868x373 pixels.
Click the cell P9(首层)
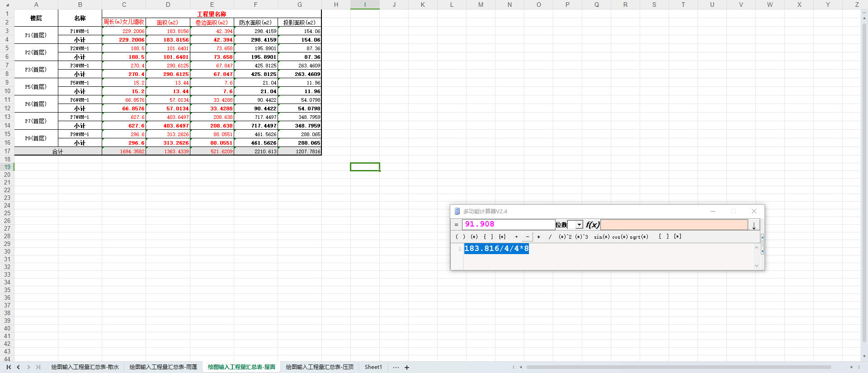coord(36,138)
